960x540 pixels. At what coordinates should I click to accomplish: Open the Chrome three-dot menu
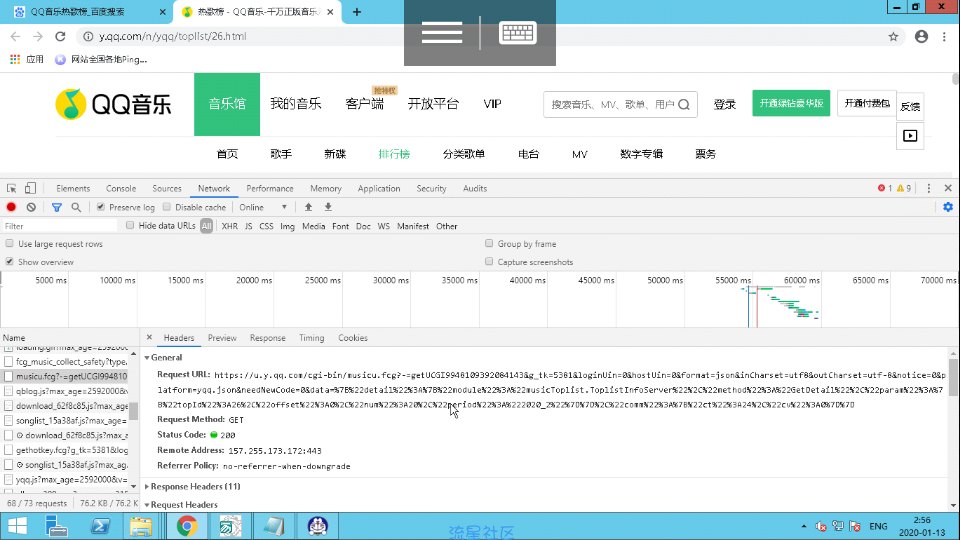tap(944, 37)
